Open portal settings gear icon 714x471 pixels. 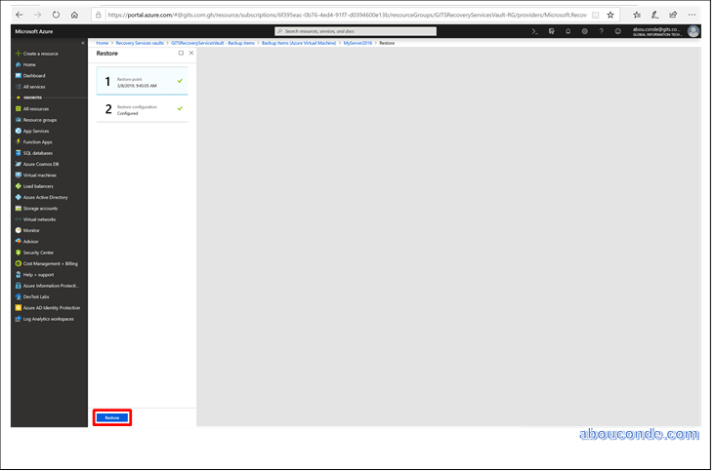[584, 31]
